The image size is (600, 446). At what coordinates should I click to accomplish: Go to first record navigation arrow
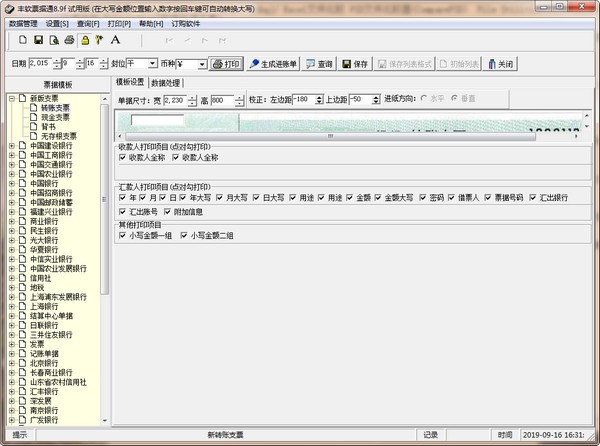170,40
